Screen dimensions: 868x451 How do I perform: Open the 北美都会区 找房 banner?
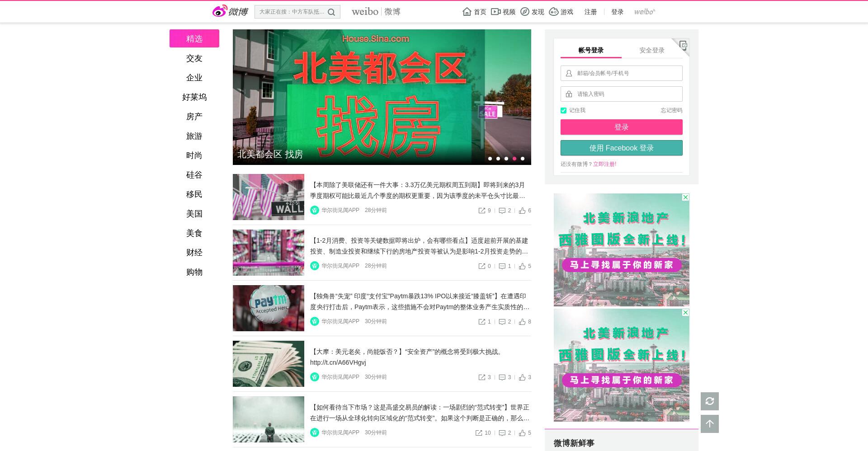point(382,97)
